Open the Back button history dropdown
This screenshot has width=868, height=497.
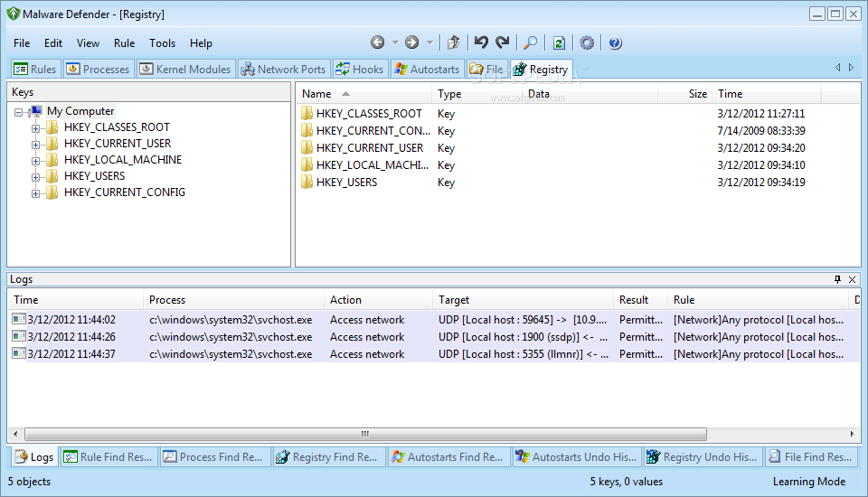[x=395, y=42]
